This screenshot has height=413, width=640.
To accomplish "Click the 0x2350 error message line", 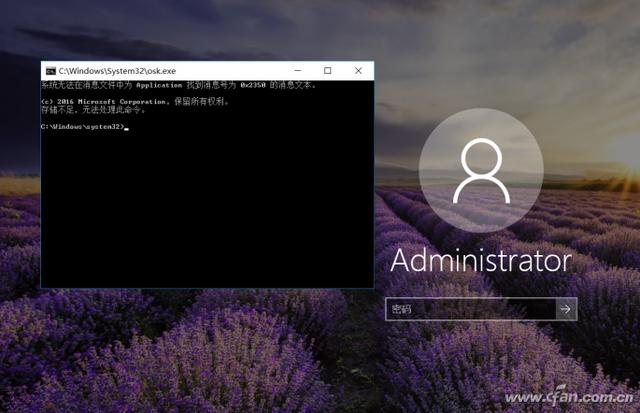I will 178,85.
